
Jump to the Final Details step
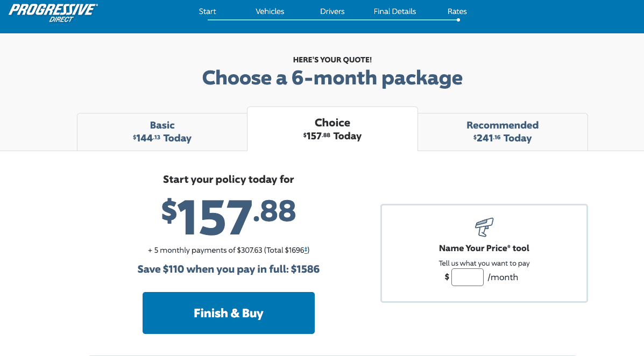pyautogui.click(x=395, y=11)
